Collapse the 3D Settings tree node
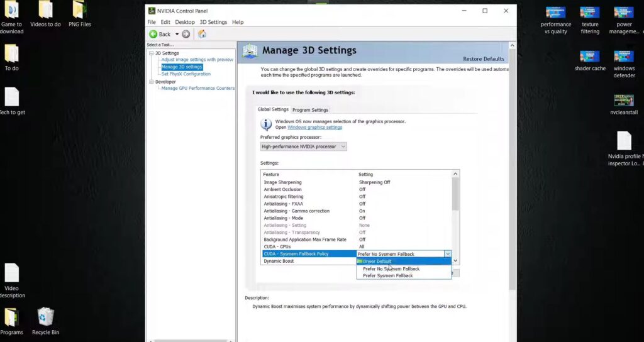This screenshot has height=342, width=644. [x=151, y=53]
